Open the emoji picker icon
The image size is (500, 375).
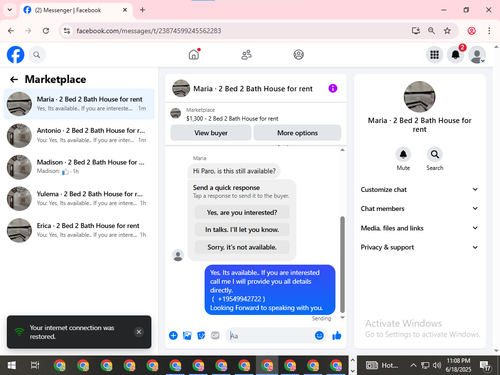click(319, 335)
